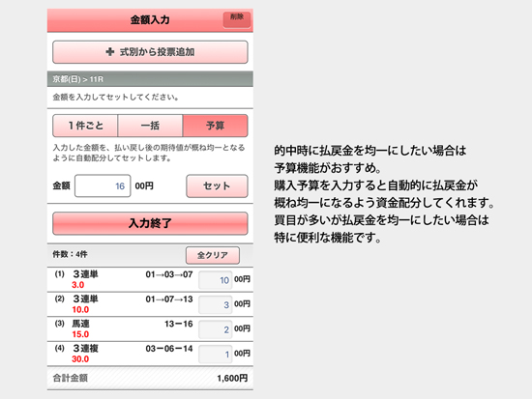Viewport: 532px width, 399px height.
Task: Select the 1件ごと tab
Action: coord(85,126)
